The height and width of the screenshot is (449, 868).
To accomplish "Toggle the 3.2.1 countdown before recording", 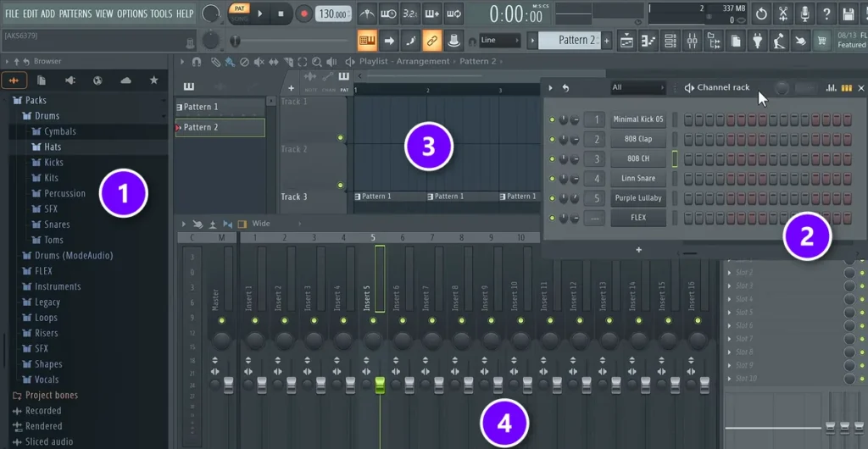I will point(410,14).
